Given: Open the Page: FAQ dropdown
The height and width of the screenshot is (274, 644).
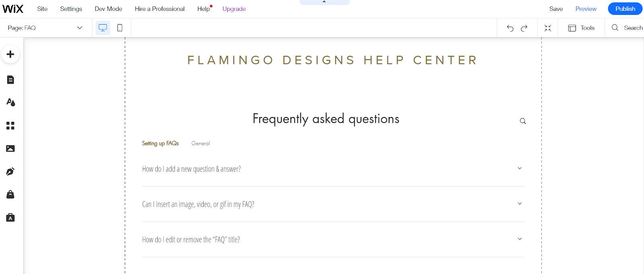Looking at the screenshot, I should click(45, 28).
